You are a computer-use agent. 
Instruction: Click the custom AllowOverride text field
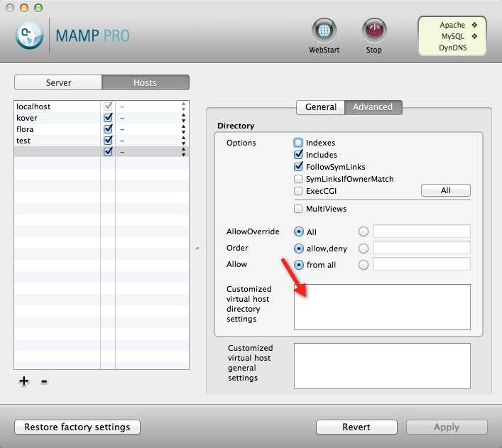[x=422, y=231]
